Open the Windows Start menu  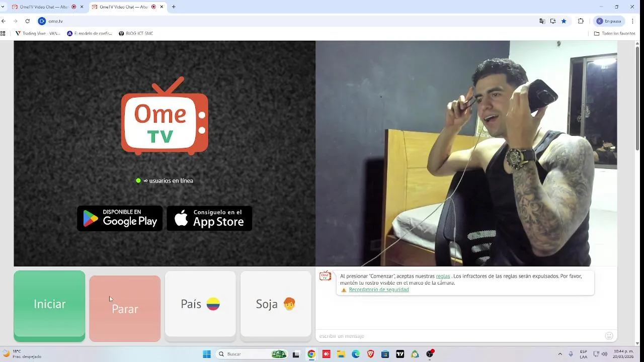207,354
